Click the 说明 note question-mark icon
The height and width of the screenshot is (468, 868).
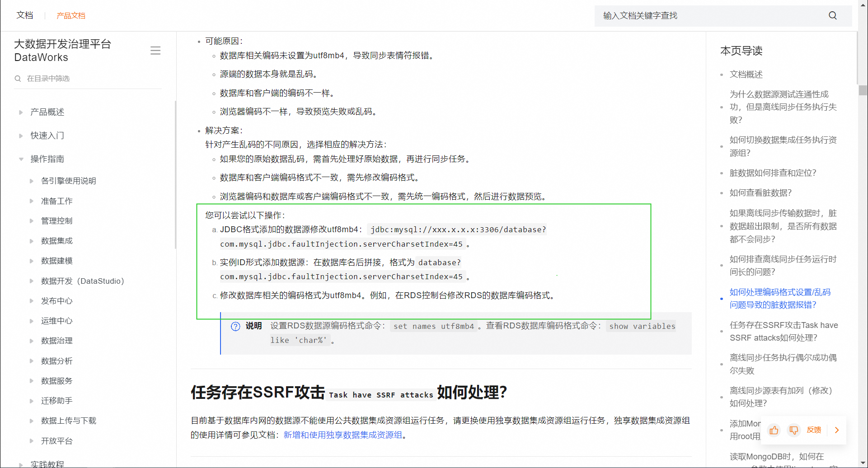235,326
